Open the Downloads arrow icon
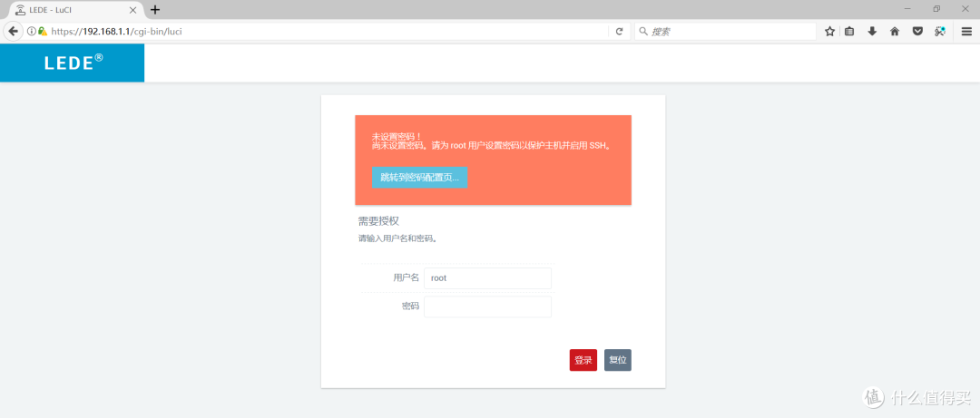The height and width of the screenshot is (418, 980). 872,31
